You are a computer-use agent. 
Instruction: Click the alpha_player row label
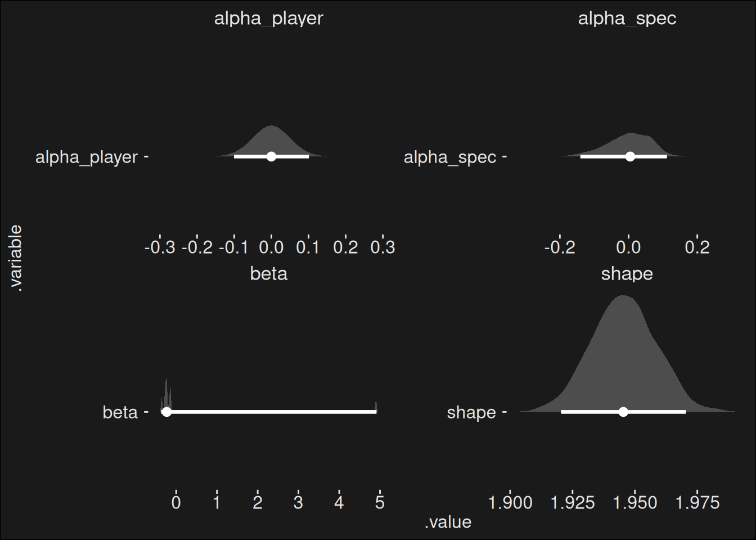click(x=87, y=157)
